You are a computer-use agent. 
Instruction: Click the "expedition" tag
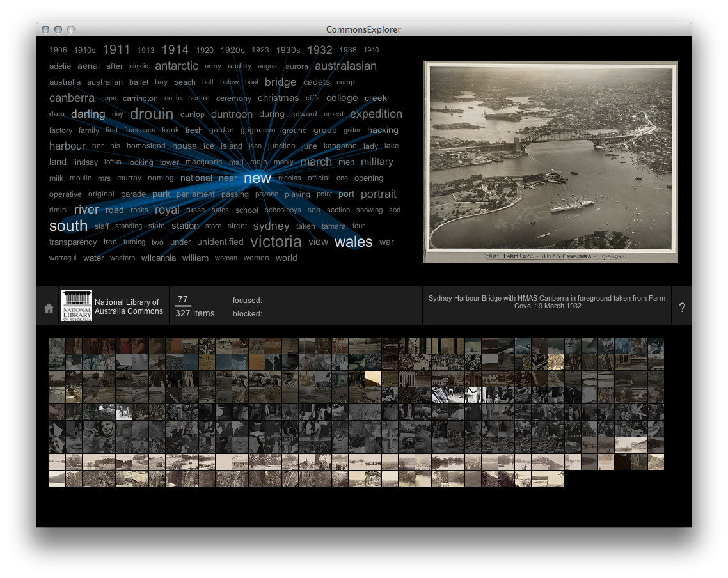coord(376,114)
